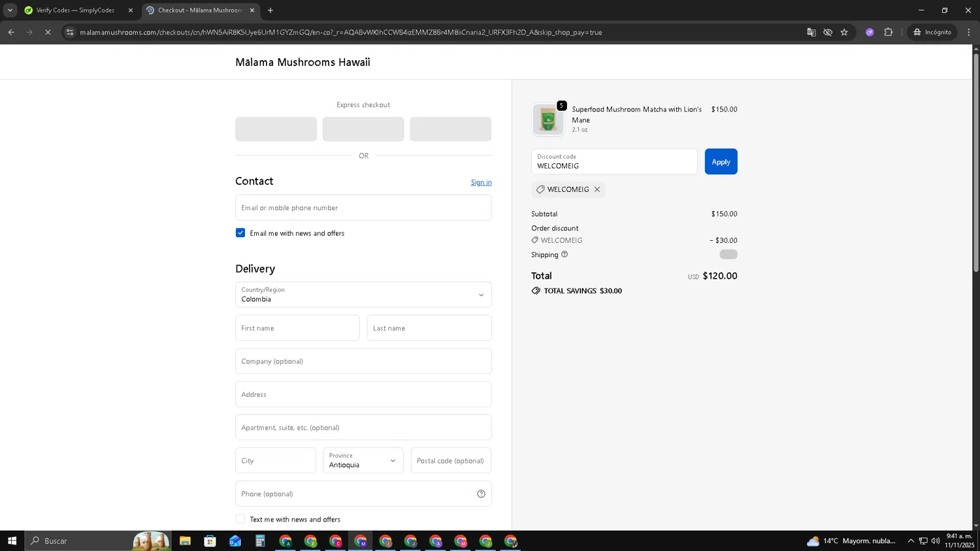Check Text me with news and offers
The height and width of the screenshot is (551, 980).
click(240, 519)
